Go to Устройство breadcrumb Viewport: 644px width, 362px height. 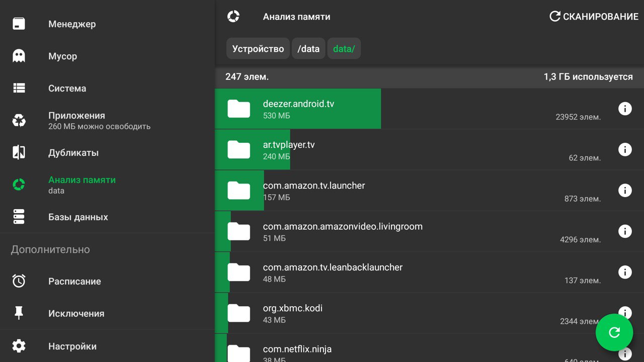point(258,49)
